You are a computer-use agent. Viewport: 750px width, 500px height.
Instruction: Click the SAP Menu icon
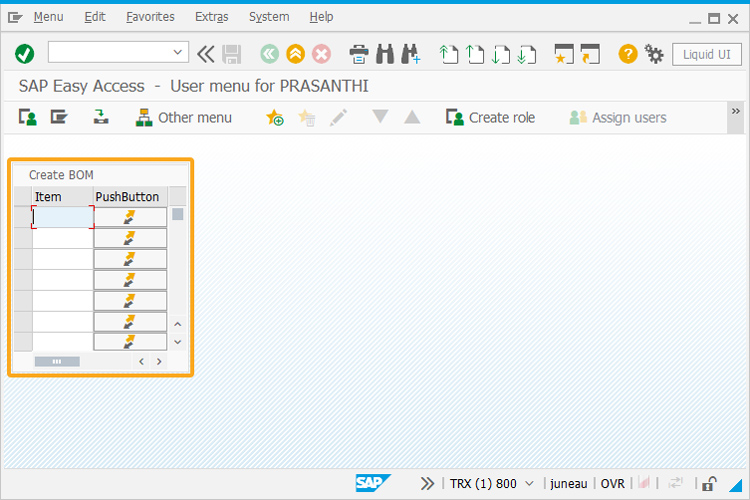59,117
